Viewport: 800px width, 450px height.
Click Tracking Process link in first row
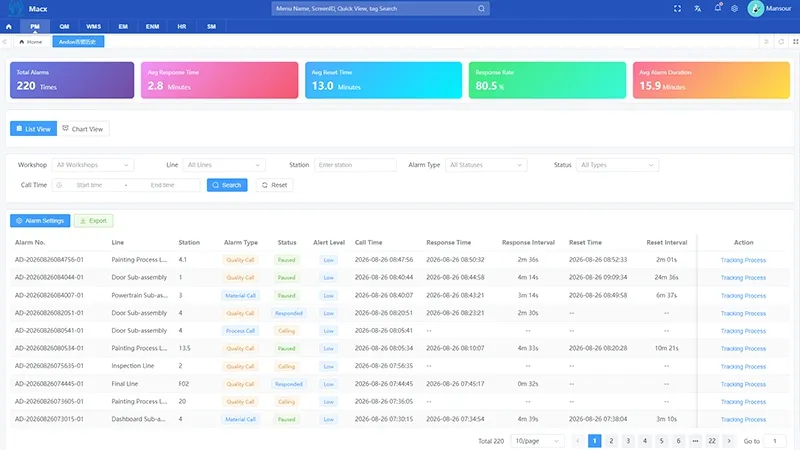pyautogui.click(x=743, y=260)
